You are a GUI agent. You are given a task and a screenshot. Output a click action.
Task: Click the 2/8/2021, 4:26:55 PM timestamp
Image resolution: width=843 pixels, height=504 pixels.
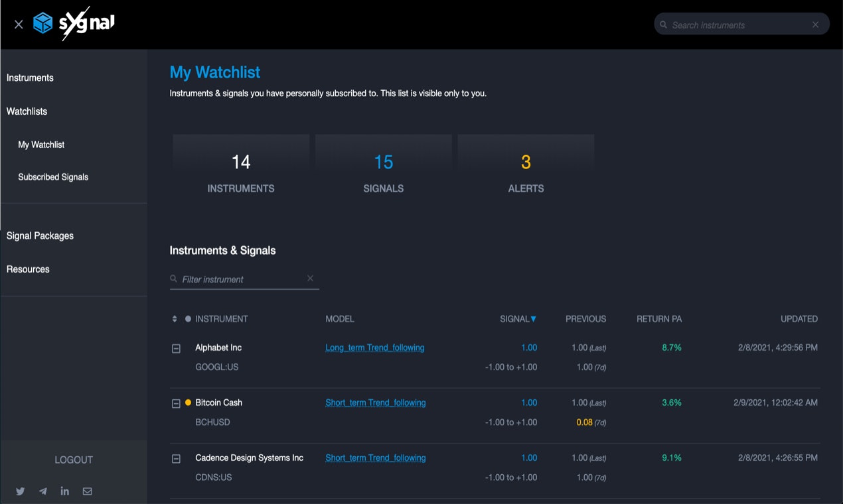pos(778,458)
